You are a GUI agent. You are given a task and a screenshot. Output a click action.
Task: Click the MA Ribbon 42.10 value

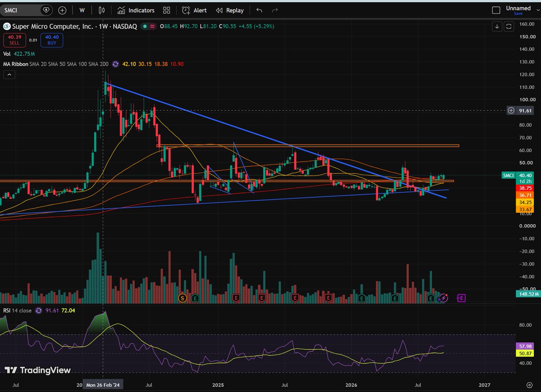point(128,64)
